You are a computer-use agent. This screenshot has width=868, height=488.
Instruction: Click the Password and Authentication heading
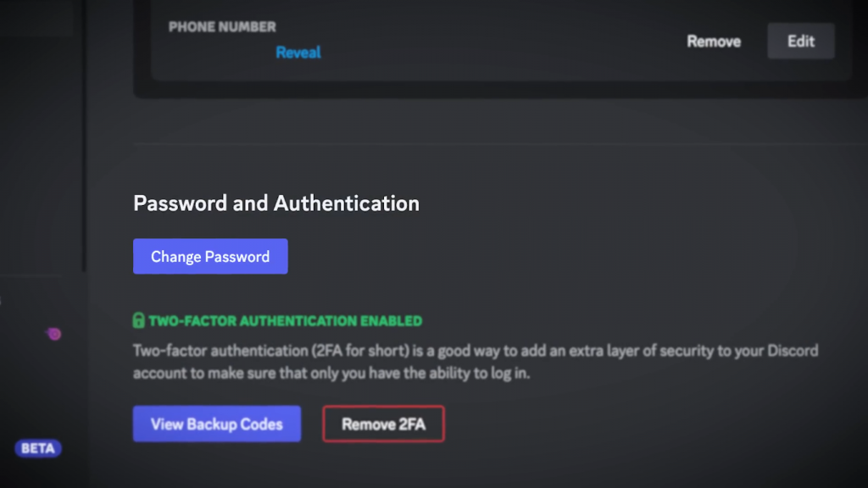point(276,203)
